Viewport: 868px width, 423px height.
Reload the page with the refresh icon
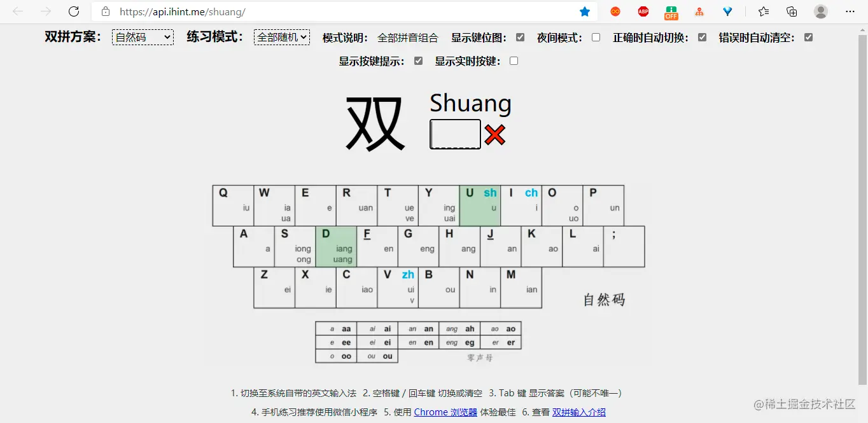click(x=74, y=11)
